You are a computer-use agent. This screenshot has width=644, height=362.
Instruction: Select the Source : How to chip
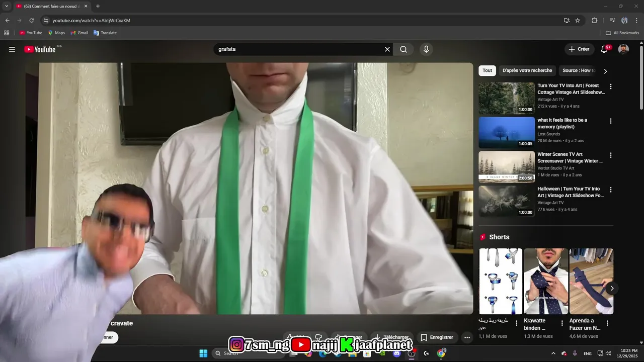pyautogui.click(x=579, y=70)
